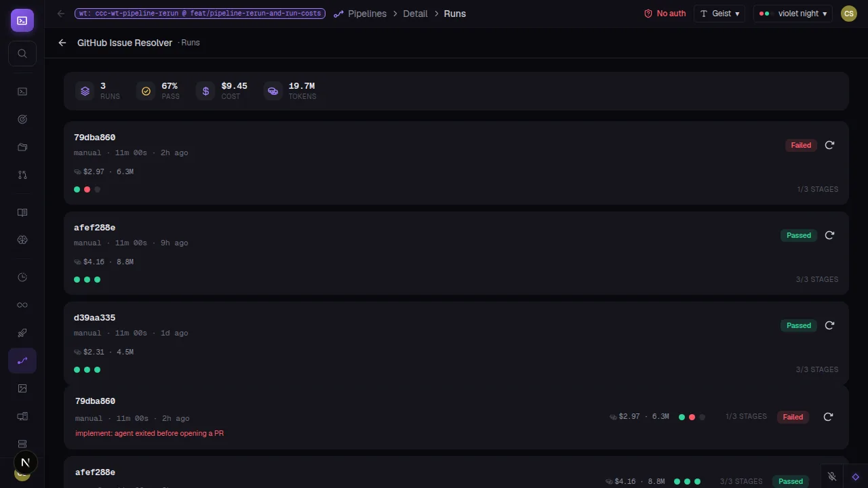
Task: Click the 19.7M tokens value
Action: tap(302, 86)
